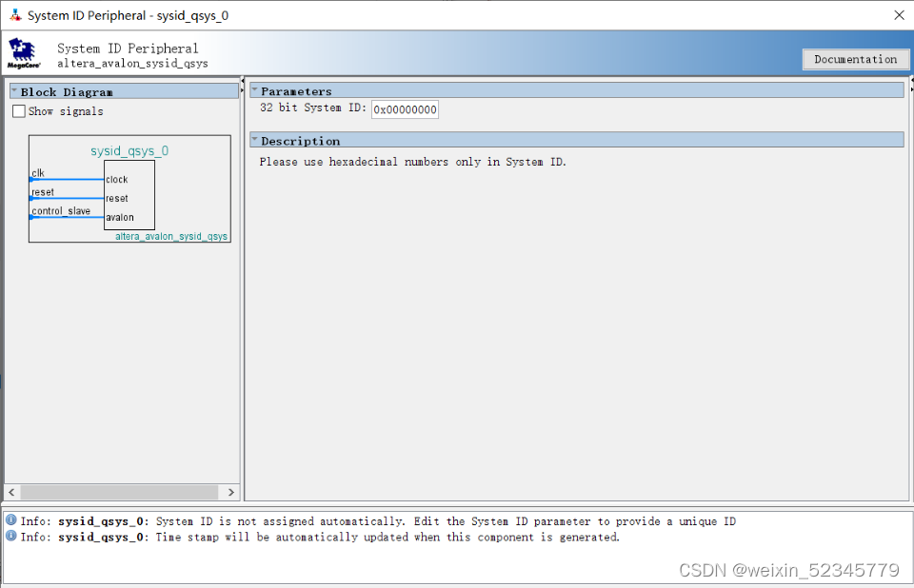Image resolution: width=914 pixels, height=588 pixels.
Task: Click the altera_avalon_sysid_qsys diagram label
Action: point(171,237)
